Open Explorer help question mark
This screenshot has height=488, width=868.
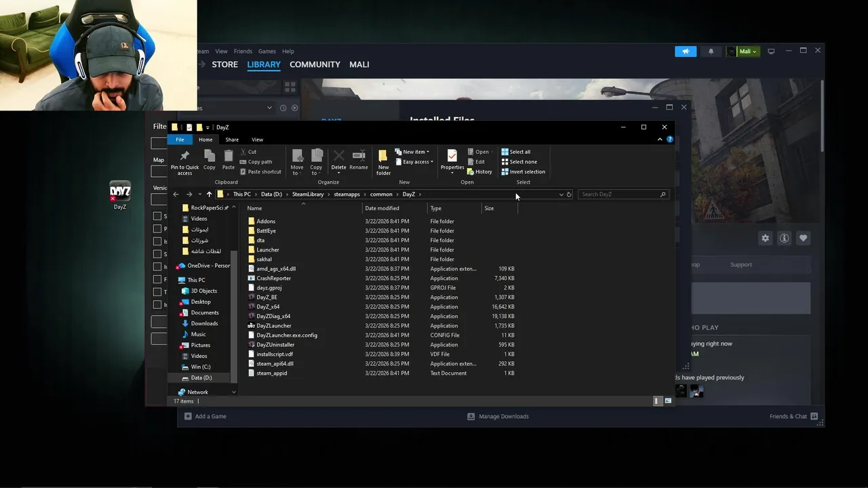(x=670, y=139)
